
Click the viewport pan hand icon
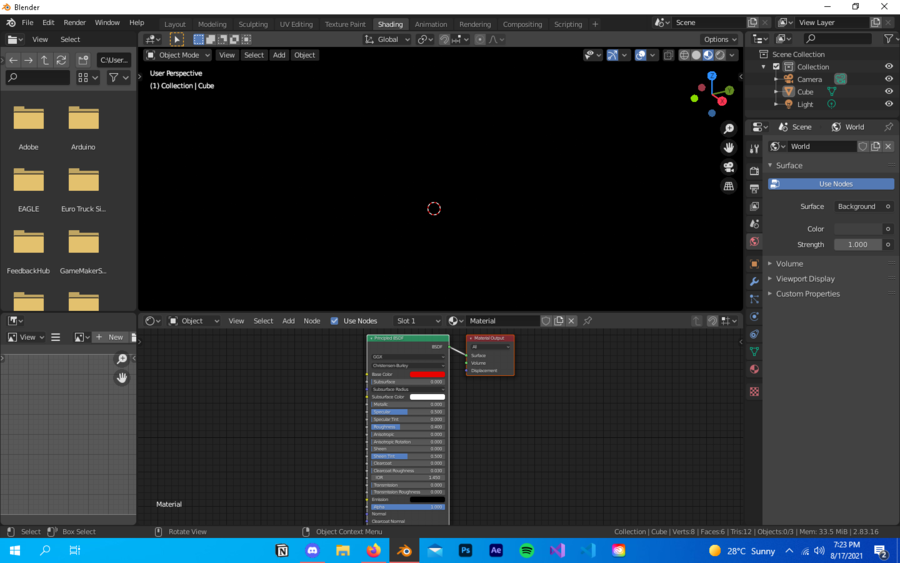coord(728,147)
